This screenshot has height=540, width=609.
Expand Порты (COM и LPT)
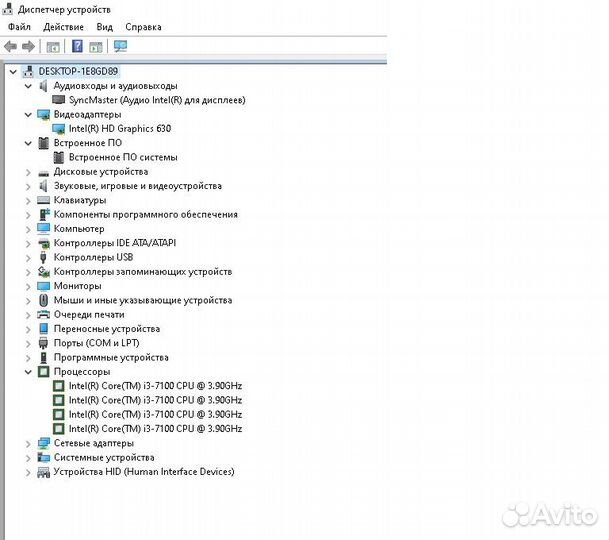(x=28, y=344)
